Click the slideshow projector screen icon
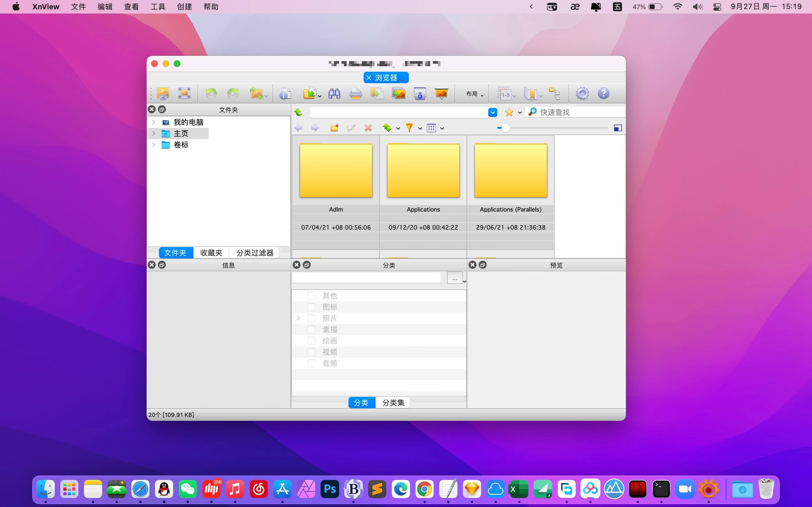 (x=441, y=94)
